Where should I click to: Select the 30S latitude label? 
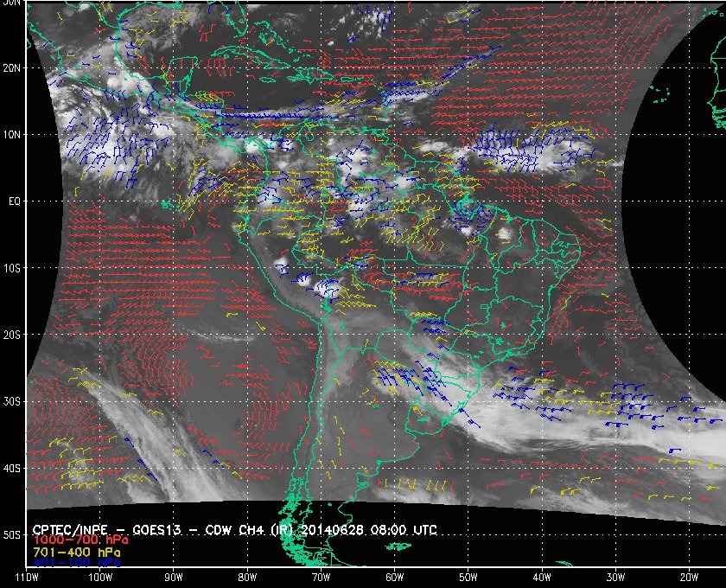[x=11, y=402]
